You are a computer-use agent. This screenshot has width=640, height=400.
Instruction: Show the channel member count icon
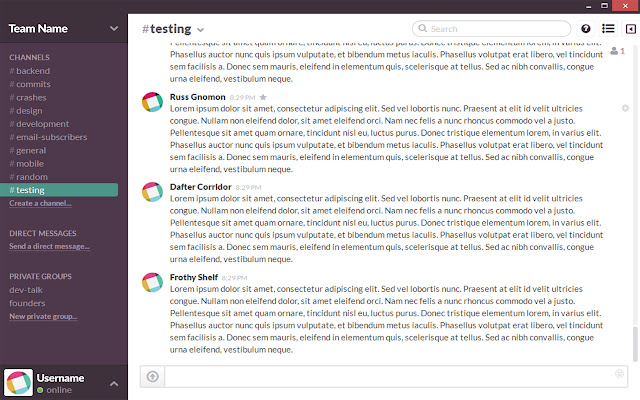point(617,50)
